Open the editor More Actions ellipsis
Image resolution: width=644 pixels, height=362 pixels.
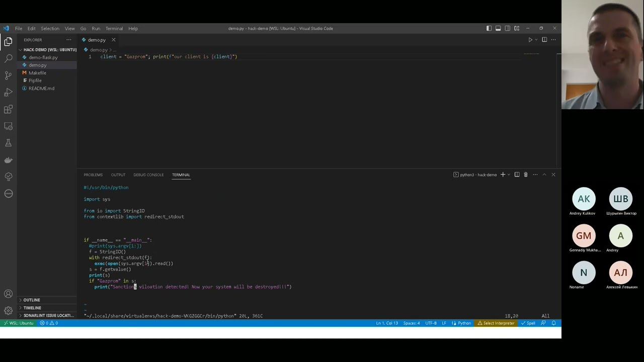(x=553, y=40)
